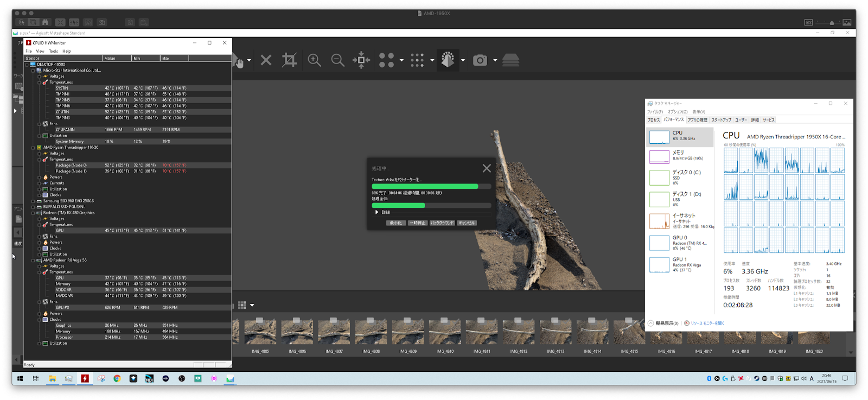Toggle the shaded model view icon in Metashape
Viewport: 868px width, 400px height.
pos(448,60)
